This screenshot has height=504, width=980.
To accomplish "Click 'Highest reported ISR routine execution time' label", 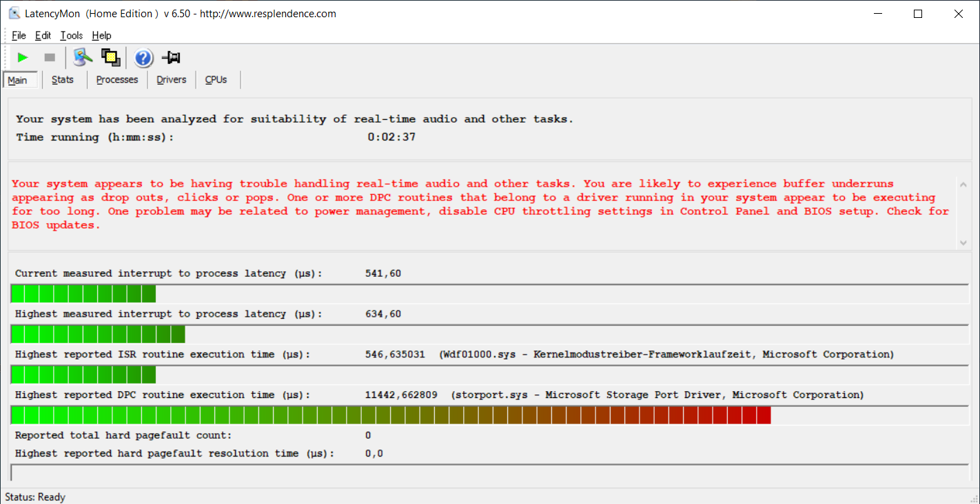I will click(163, 355).
